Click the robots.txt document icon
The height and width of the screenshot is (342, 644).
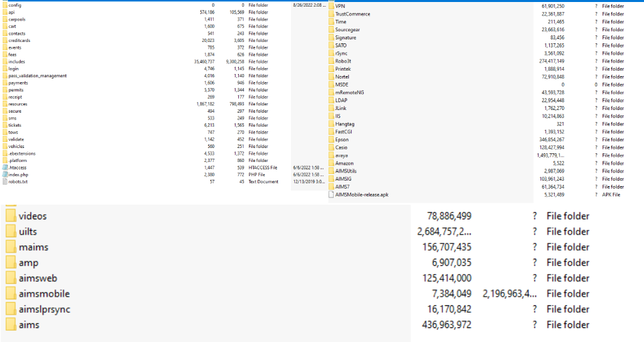pos(5,181)
